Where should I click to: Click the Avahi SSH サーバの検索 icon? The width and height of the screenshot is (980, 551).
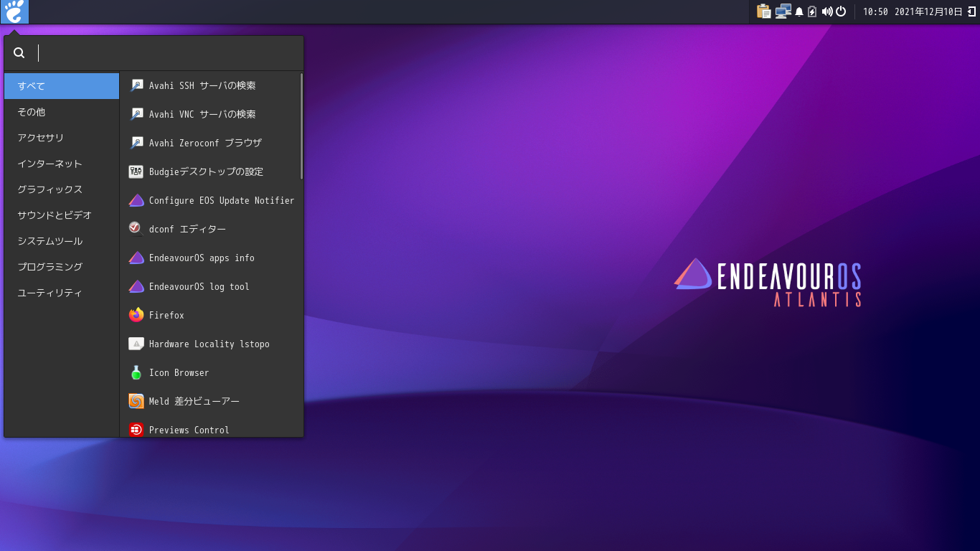[136, 85]
